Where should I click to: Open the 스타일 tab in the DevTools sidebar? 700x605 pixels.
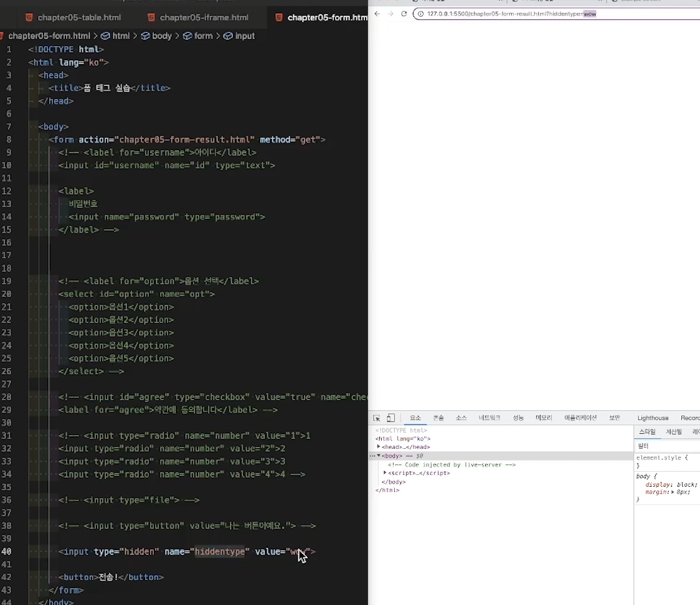647,432
